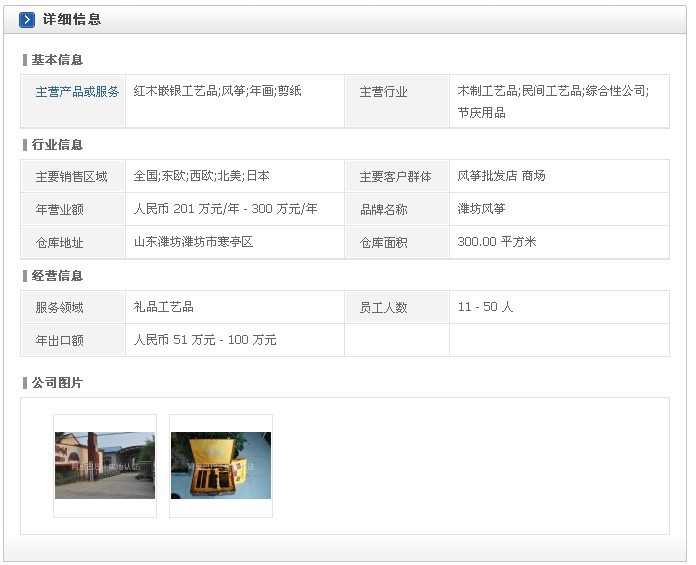Click the 全国;东欧;西欧 sales region value

pos(202,176)
